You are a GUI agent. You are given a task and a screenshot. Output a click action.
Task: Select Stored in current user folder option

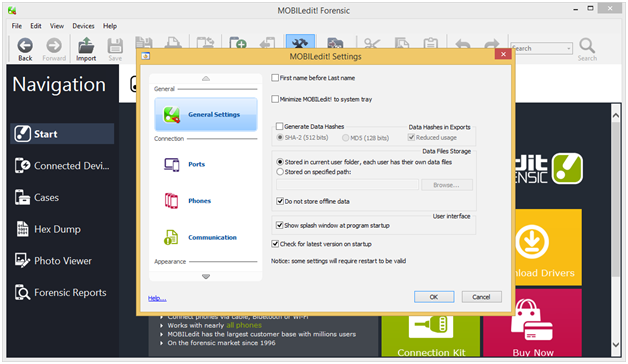280,162
